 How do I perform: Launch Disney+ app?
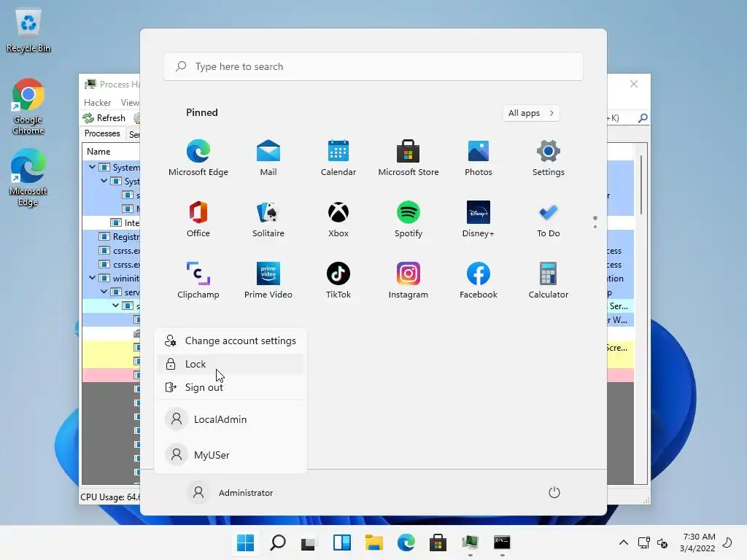(479, 219)
